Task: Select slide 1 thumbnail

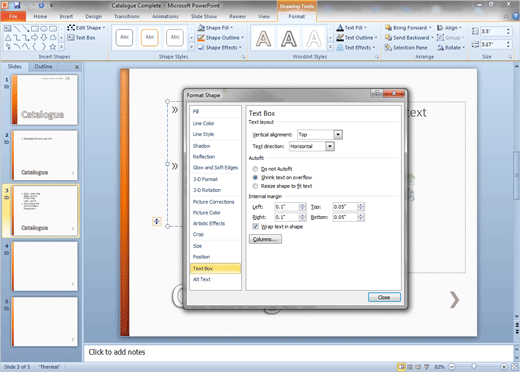Action: coord(45,100)
